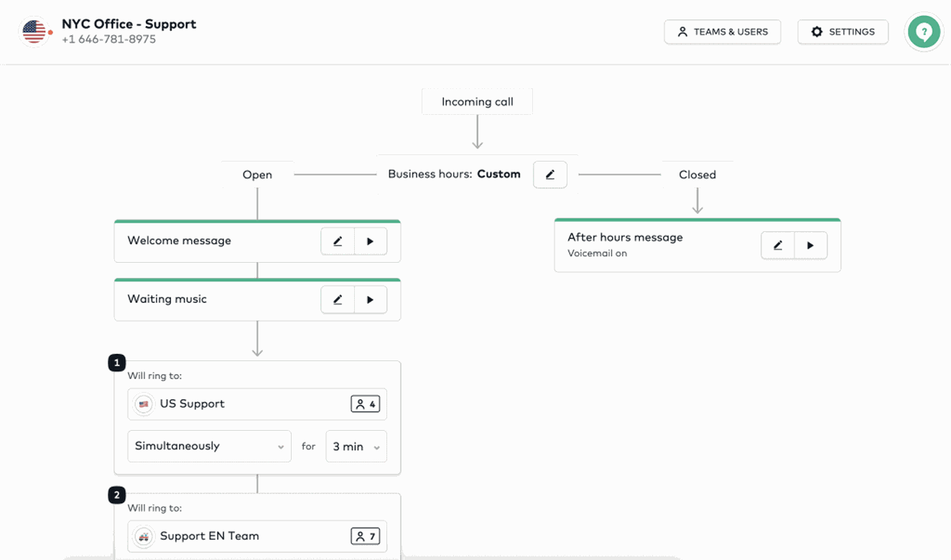Edit the Welcome message
The image size is (951, 560).
338,241
